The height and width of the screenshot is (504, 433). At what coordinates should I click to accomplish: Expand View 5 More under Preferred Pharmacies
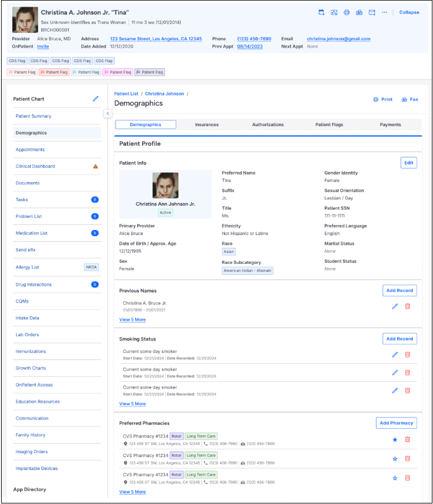point(132,492)
